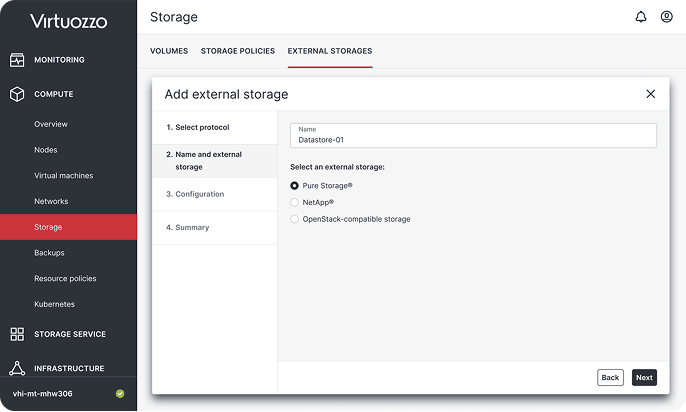Open Virtual machines in the sidebar
The height and width of the screenshot is (412, 686).
64,175
